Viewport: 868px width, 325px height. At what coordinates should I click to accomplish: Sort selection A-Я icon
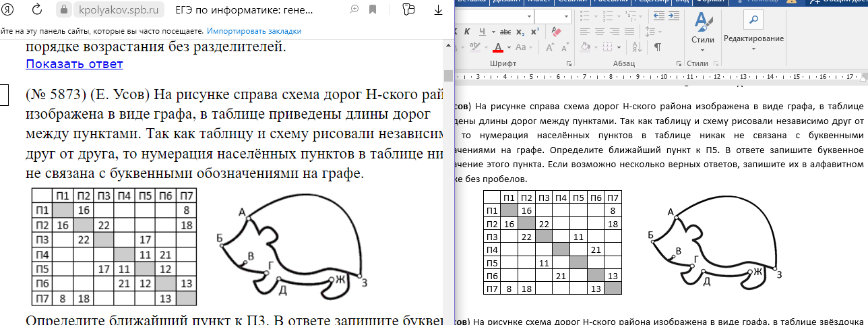coord(637,47)
